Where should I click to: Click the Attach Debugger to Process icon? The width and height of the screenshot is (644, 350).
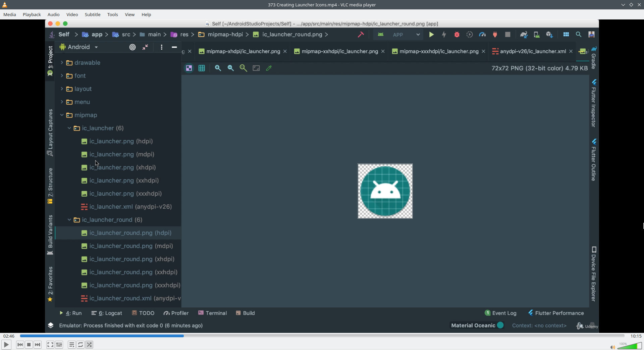(x=495, y=35)
